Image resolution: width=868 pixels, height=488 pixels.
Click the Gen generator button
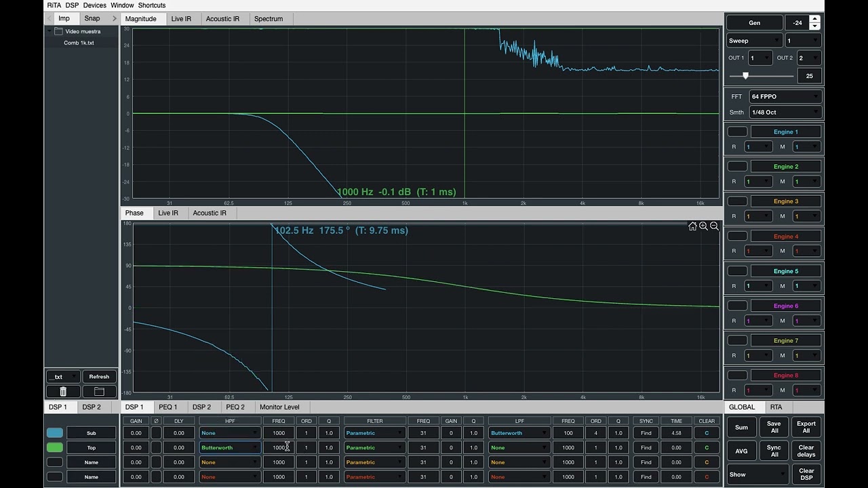(754, 22)
